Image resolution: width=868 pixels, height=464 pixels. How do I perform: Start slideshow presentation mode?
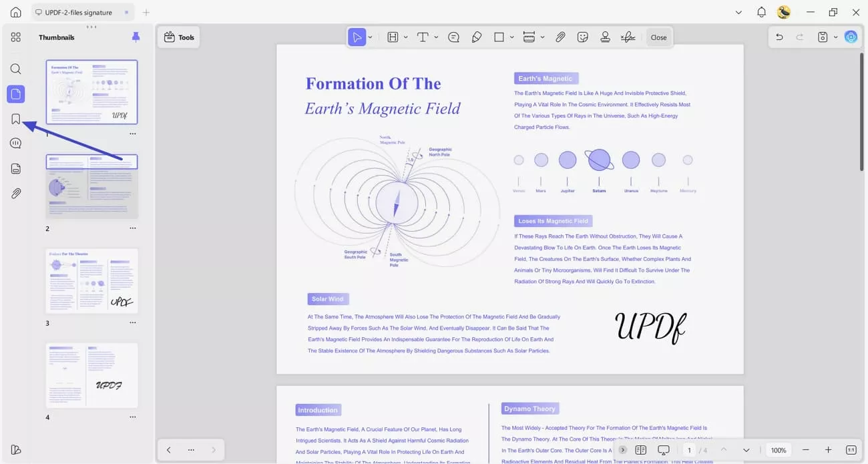tap(664, 450)
